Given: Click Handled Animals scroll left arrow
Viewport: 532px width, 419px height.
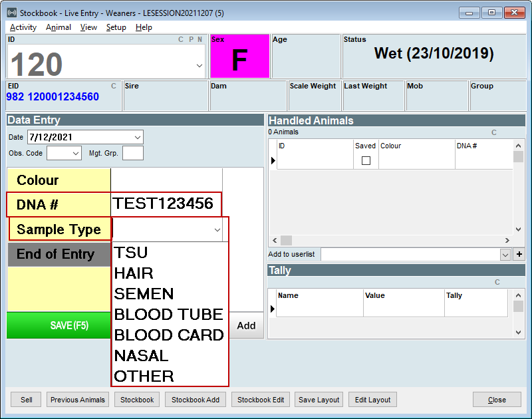Looking at the screenshot, I should pyautogui.click(x=275, y=241).
